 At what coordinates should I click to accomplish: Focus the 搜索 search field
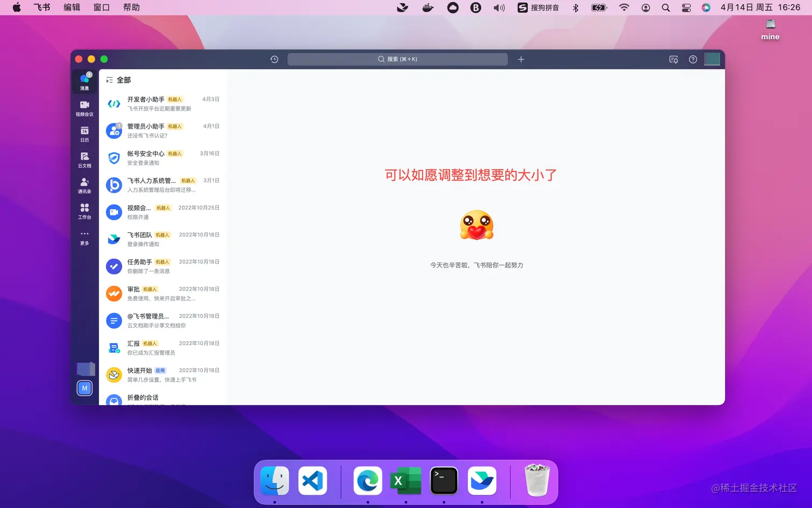(397, 59)
